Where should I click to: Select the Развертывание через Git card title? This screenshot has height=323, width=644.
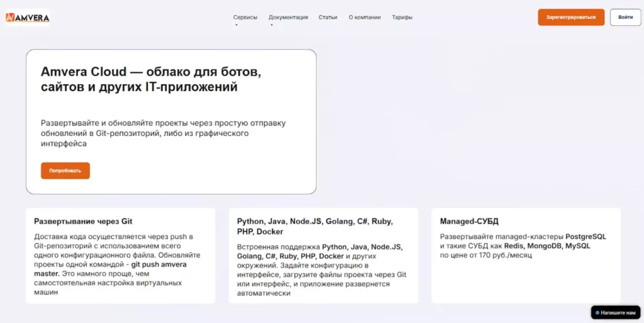click(83, 222)
